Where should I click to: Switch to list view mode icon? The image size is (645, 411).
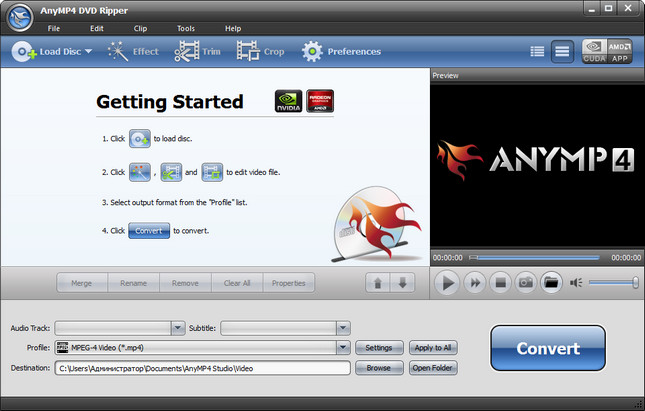point(537,51)
